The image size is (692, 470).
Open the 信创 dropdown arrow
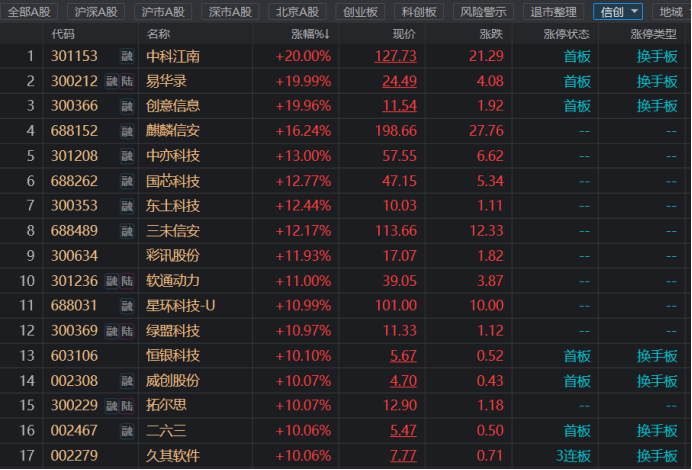pos(635,11)
